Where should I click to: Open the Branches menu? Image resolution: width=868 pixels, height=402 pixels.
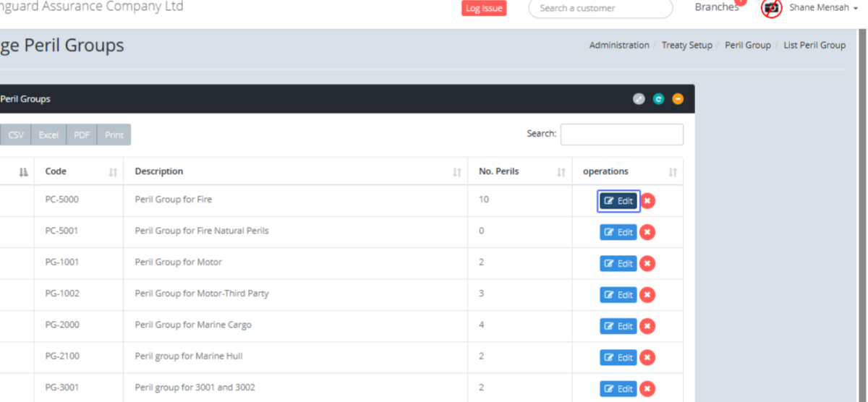(716, 7)
